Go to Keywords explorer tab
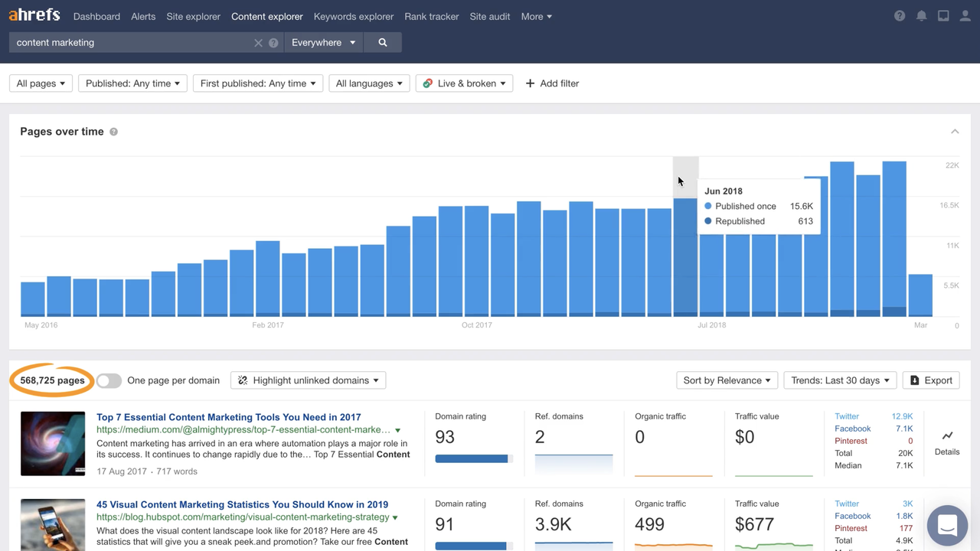This screenshot has width=980, height=551. point(354,16)
